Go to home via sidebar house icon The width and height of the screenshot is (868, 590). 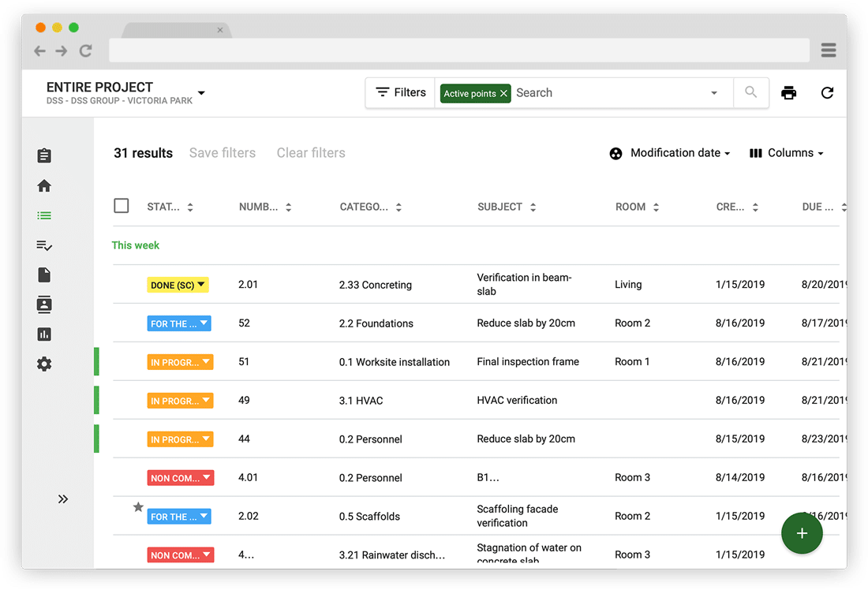pyautogui.click(x=44, y=186)
